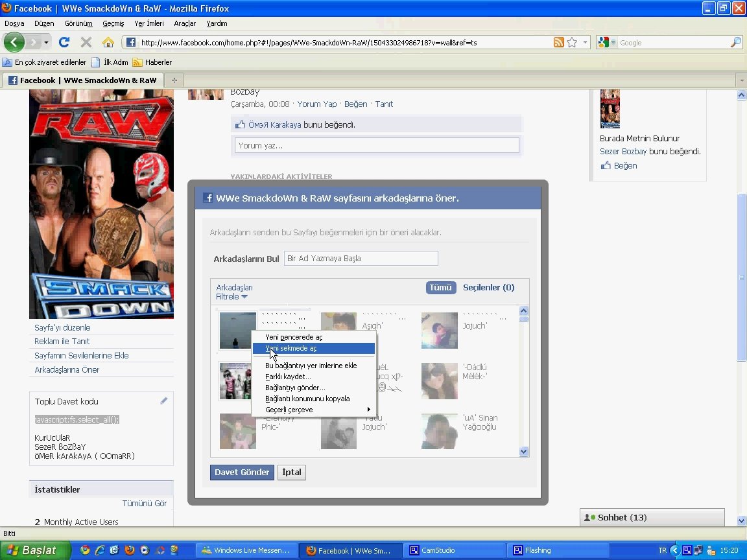Focus the Arkadaşlarını Bul name field

pyautogui.click(x=361, y=259)
